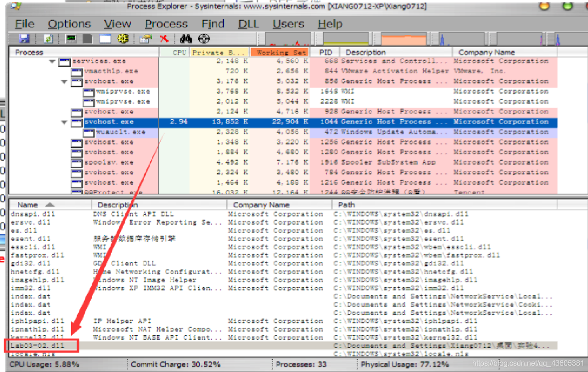Click the binoculars Find Handle icon
This screenshot has width=588, height=372.
(186, 39)
